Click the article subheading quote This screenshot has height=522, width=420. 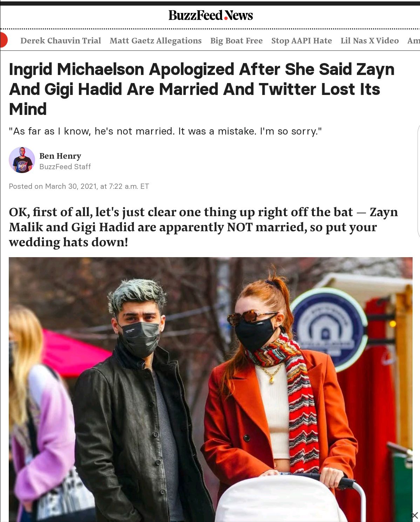pos(165,131)
